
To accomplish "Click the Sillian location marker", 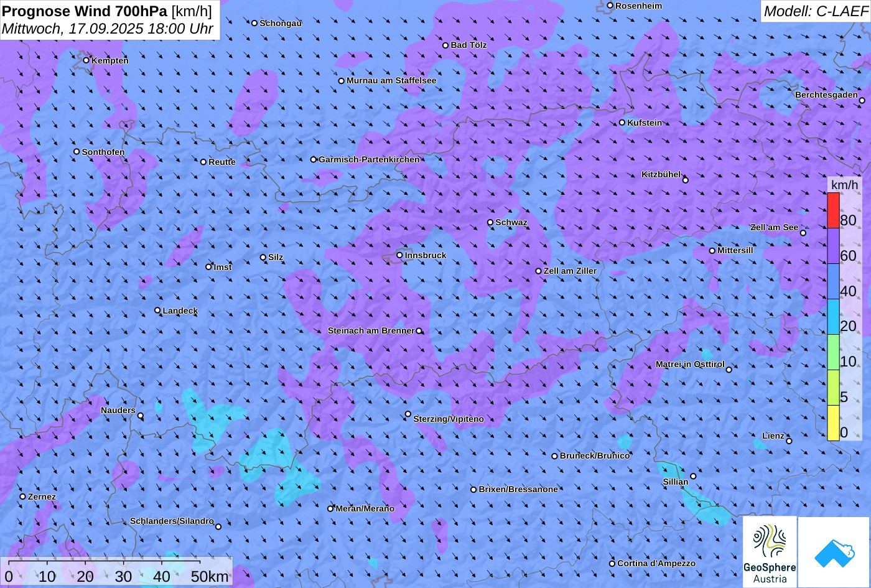I will [693, 477].
